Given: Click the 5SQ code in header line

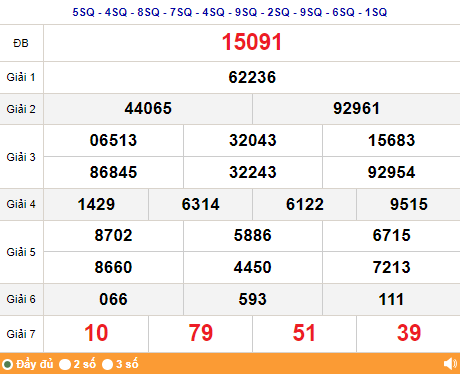Looking at the screenshot, I should [x=84, y=12].
